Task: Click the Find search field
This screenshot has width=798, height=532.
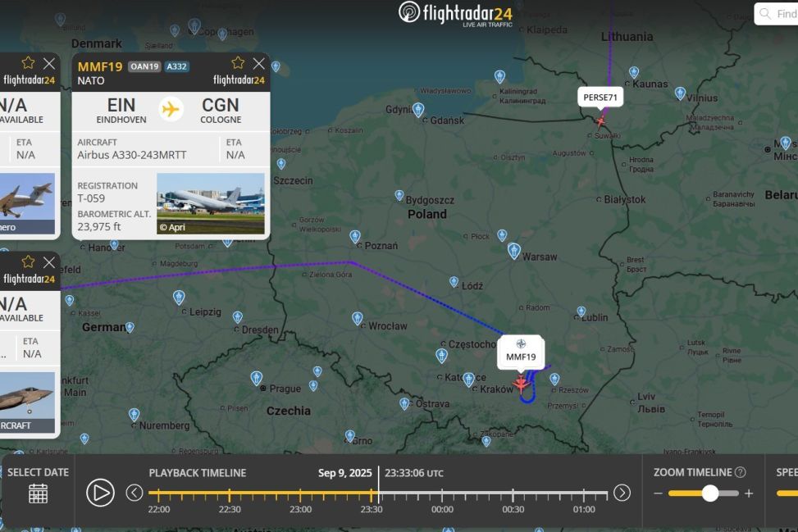Action: pyautogui.click(x=776, y=14)
